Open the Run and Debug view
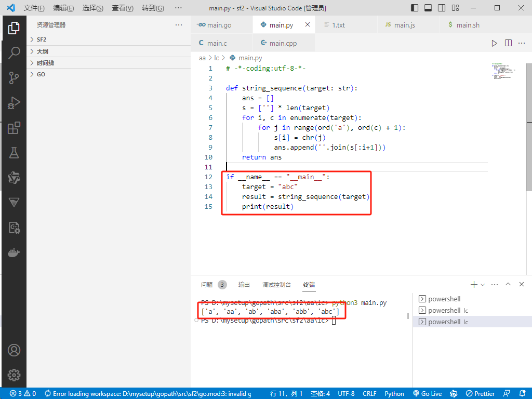The width and height of the screenshot is (532, 399). coord(14,103)
